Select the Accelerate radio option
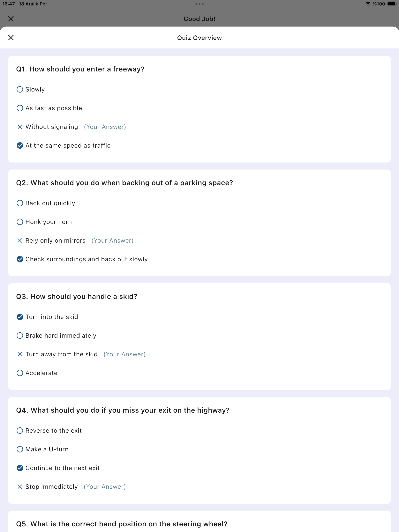The width and height of the screenshot is (399, 532). [x=20, y=373]
